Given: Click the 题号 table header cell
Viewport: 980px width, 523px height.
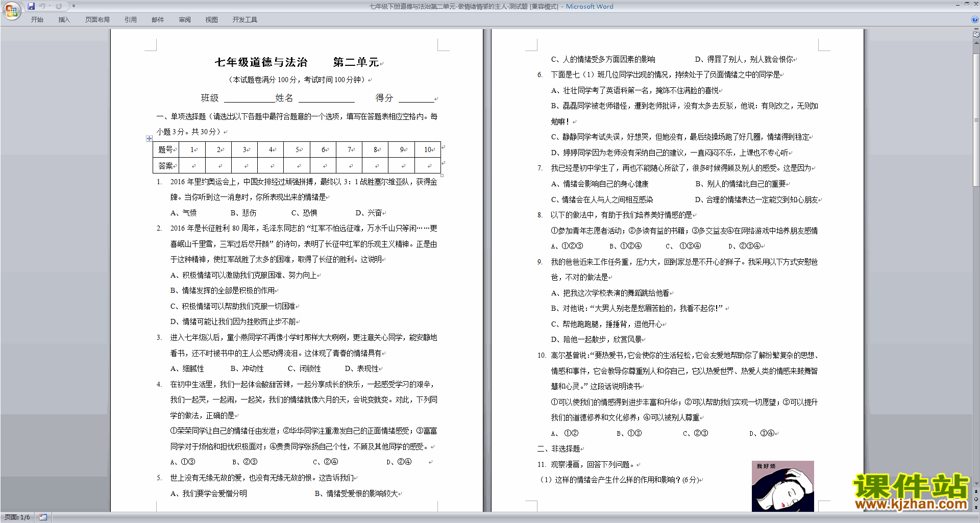Looking at the screenshot, I should [x=166, y=150].
